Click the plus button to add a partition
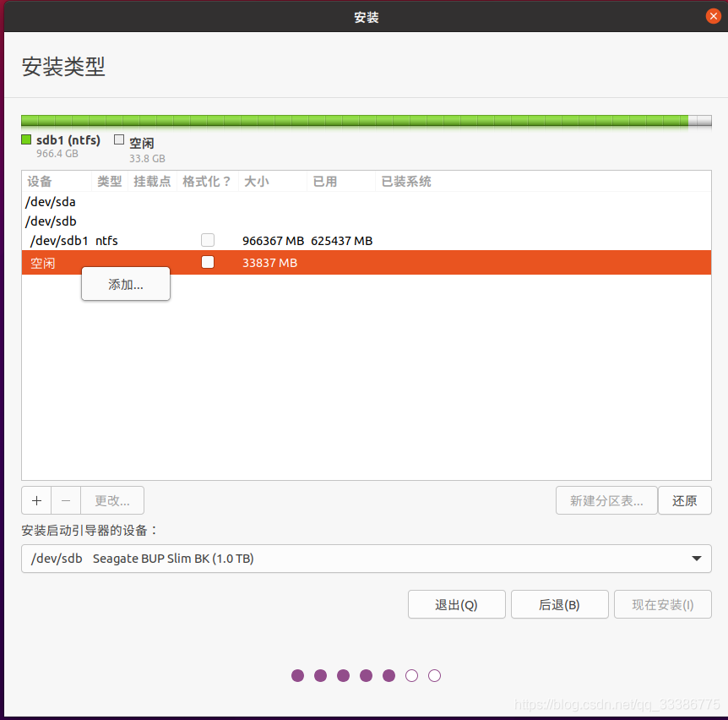 click(36, 500)
